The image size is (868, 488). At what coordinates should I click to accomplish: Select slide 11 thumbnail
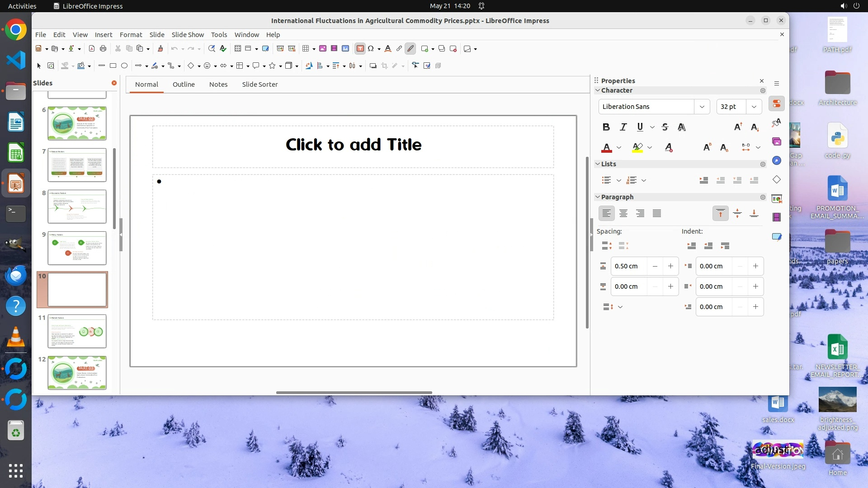coord(77,331)
